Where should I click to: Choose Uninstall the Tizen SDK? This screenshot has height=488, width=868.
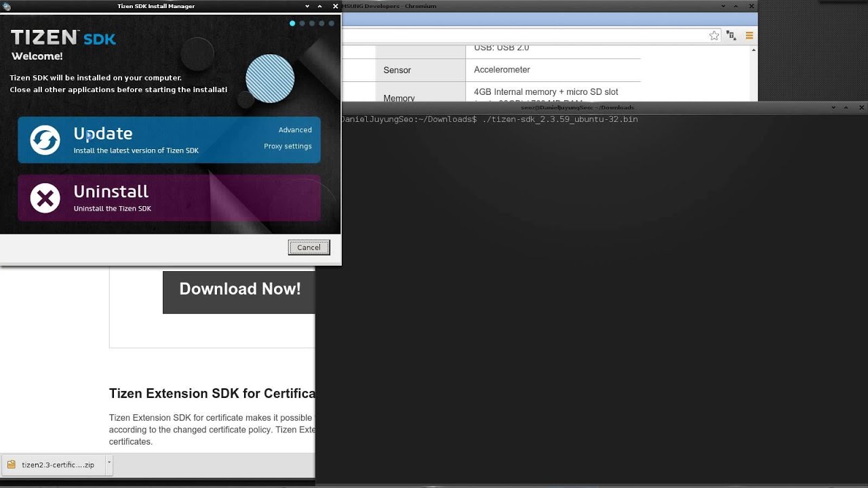click(169, 198)
